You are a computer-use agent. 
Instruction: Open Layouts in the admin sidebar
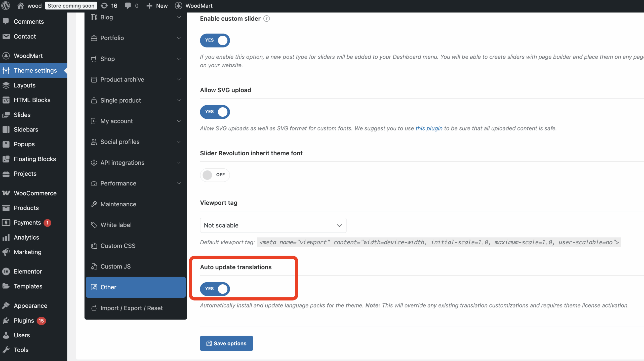pos(24,85)
